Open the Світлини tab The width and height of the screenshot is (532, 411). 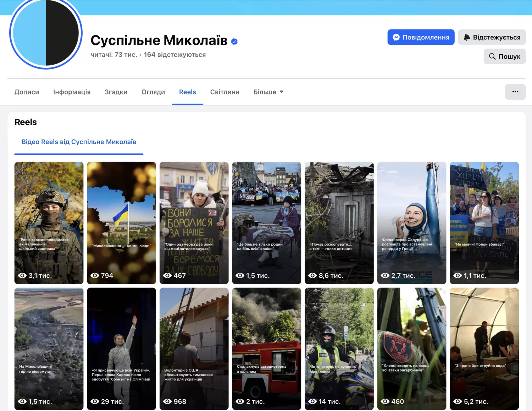tap(225, 92)
